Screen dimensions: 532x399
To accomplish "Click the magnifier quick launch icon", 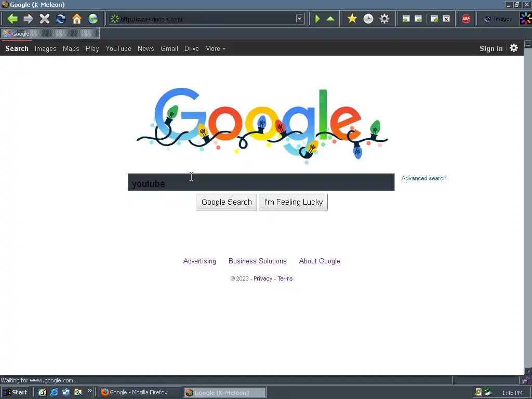I will [78, 392].
